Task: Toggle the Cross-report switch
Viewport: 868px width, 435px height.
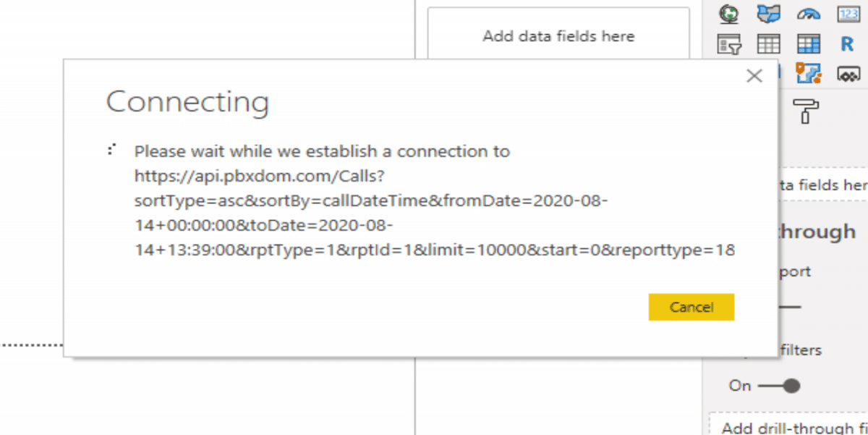Action: coord(788,307)
